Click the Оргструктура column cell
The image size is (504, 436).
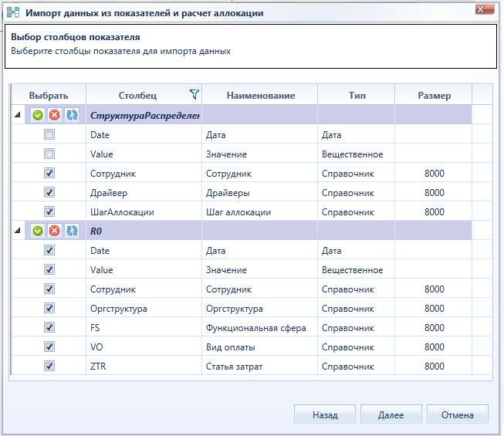[x=144, y=308]
